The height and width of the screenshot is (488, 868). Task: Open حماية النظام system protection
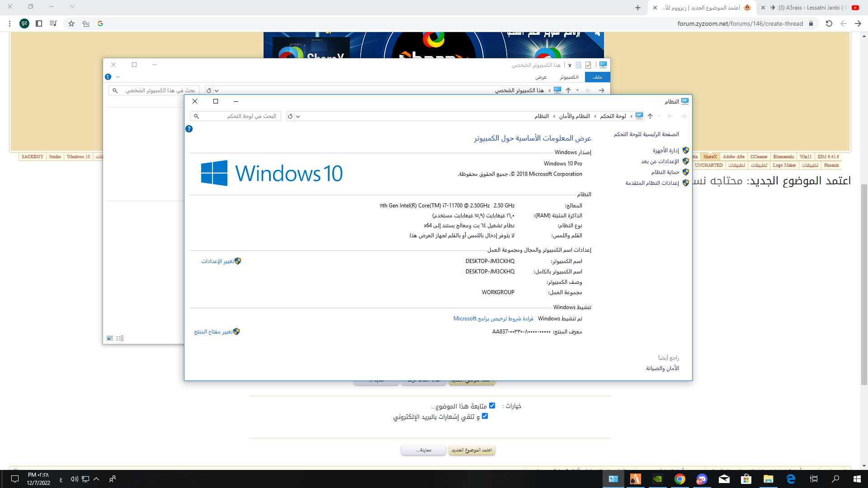[665, 172]
